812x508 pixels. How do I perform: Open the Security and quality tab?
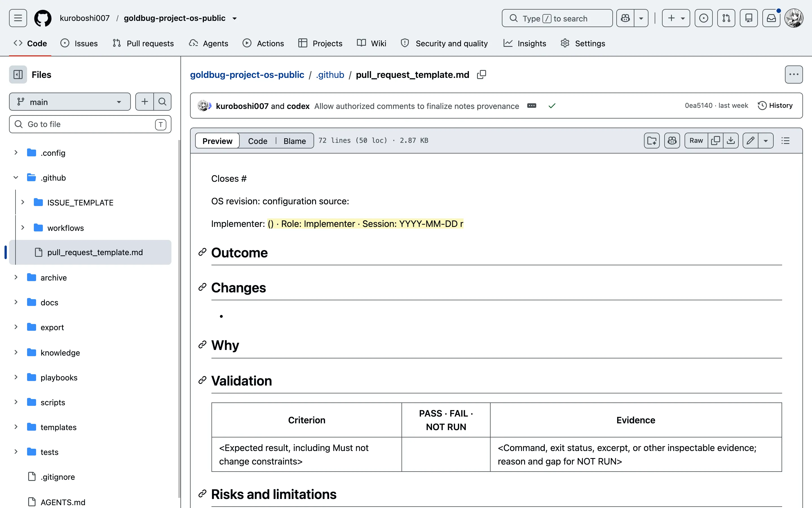[x=445, y=43]
